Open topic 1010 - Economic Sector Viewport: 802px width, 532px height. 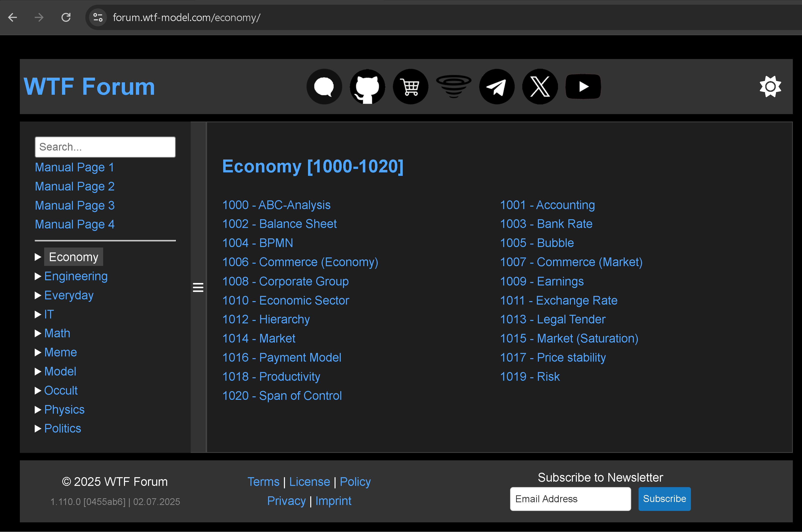286,300
